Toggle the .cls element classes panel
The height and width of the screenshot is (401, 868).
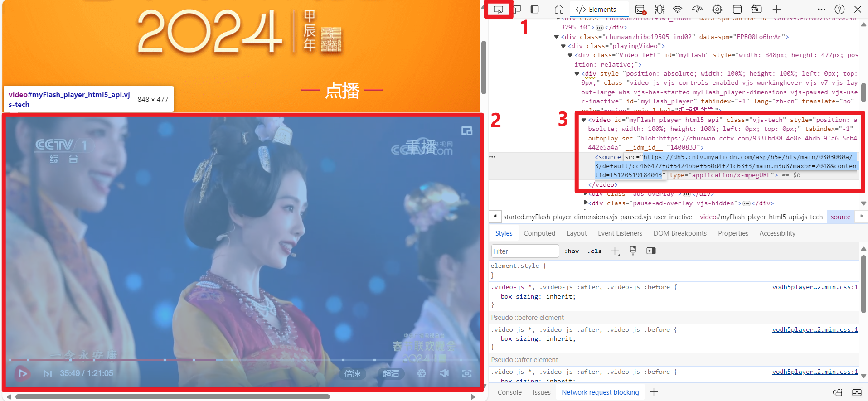pyautogui.click(x=595, y=251)
